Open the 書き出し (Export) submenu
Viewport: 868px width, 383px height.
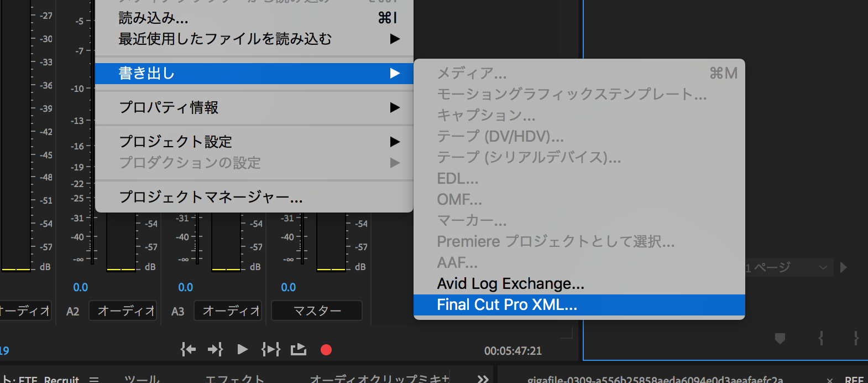(254, 74)
